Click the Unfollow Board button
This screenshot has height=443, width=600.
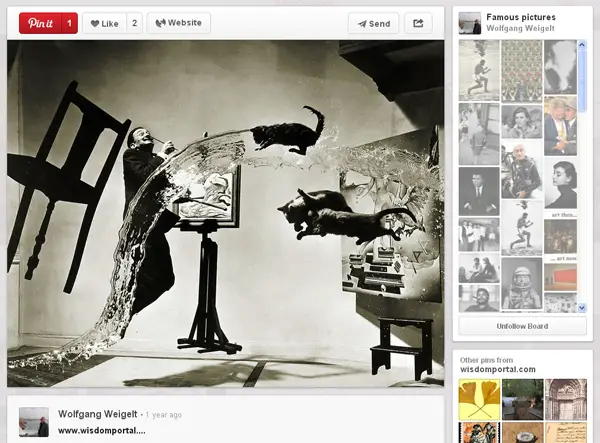tap(522, 326)
